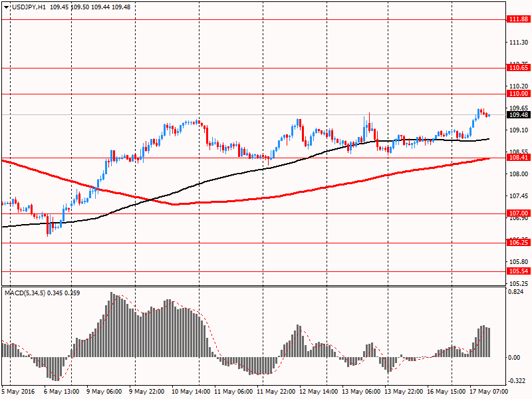Click the 12 May 14:00 time label
This screenshot has height=399, width=532.
click(x=319, y=392)
